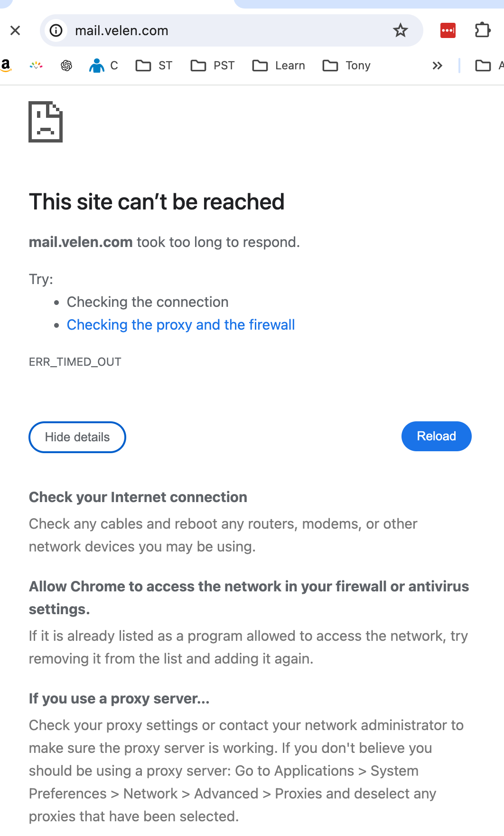
Task: Show hidden bookmarks via double chevron
Action: pyautogui.click(x=437, y=66)
